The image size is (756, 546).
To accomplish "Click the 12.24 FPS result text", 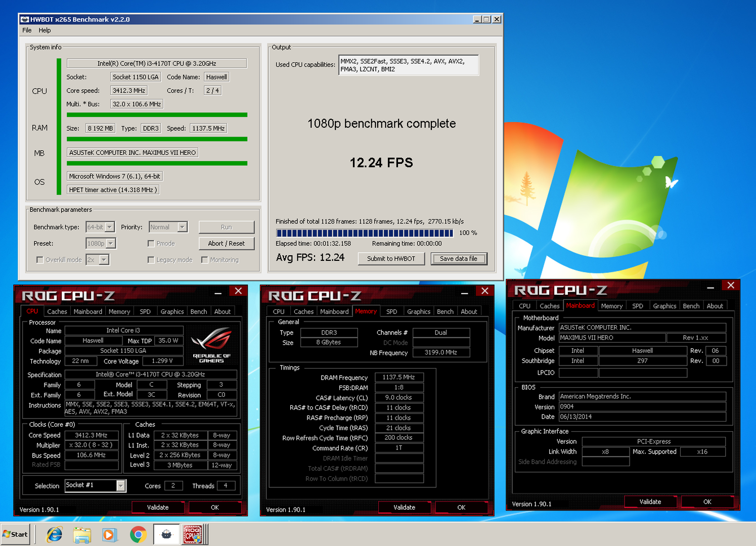I will click(x=381, y=163).
